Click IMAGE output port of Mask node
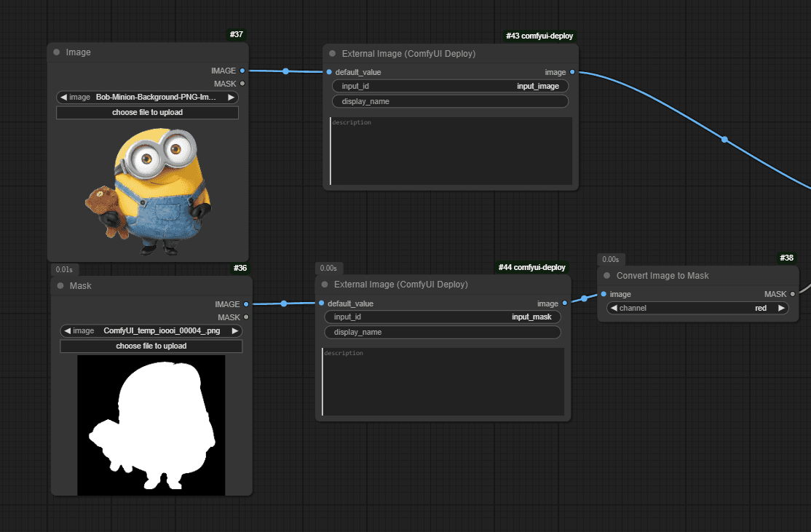This screenshot has width=811, height=532. coord(246,304)
